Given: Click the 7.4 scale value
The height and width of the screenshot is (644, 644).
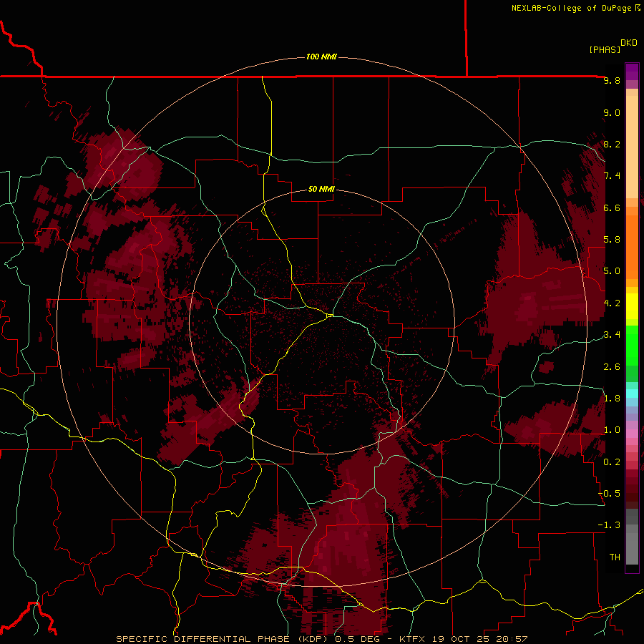Looking at the screenshot, I should point(612,176).
